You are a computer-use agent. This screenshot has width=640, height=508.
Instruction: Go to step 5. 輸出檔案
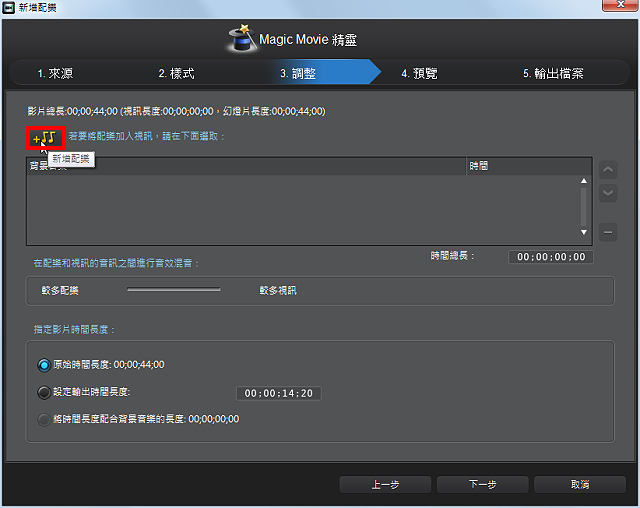point(553,73)
